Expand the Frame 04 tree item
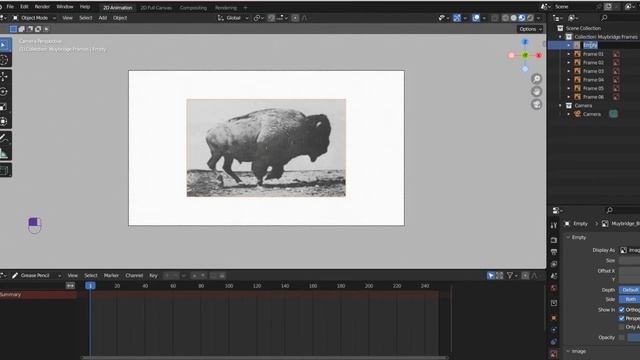The width and height of the screenshot is (640, 360). (569, 80)
